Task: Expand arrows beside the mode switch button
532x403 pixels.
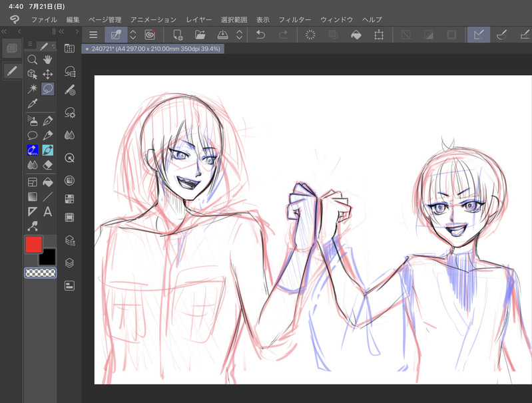Action: [x=133, y=35]
